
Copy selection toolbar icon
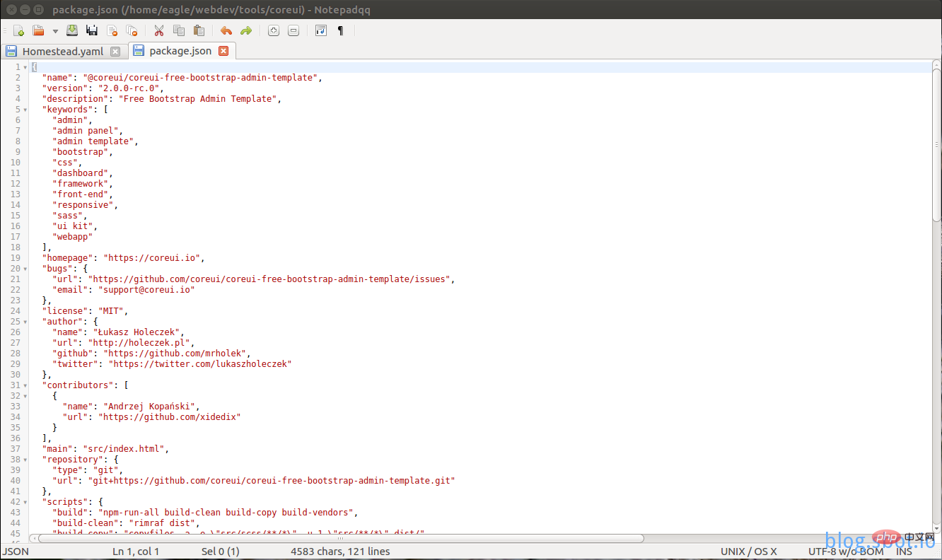click(x=179, y=30)
